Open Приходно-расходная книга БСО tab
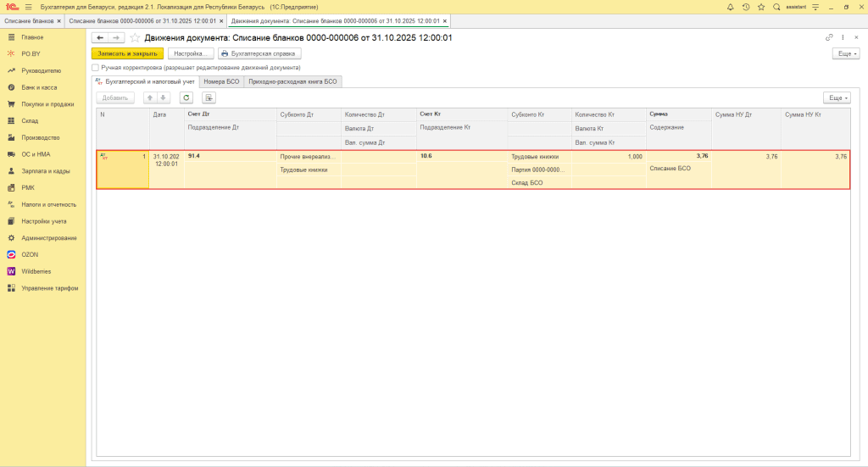 tap(292, 81)
